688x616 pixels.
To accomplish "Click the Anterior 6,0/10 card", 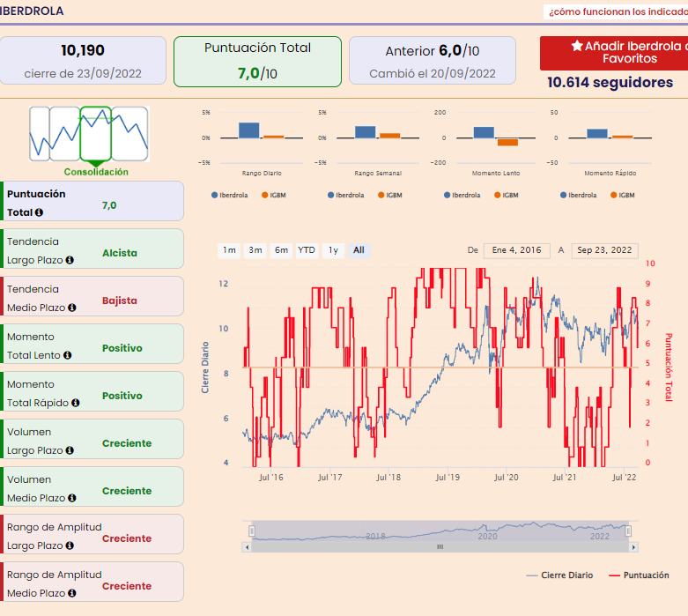I will click(433, 61).
